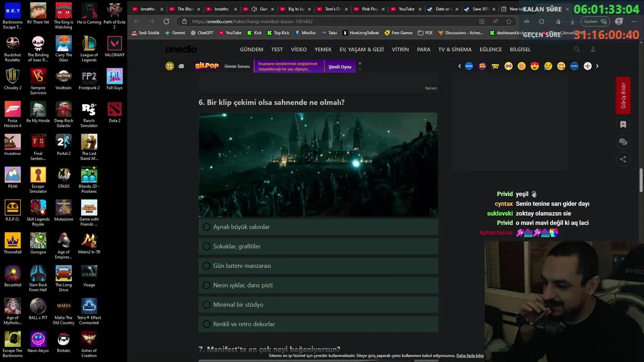Open the Vampire Survivors desktop icon
Viewport: 644px width, 362px height.
pos(38,82)
